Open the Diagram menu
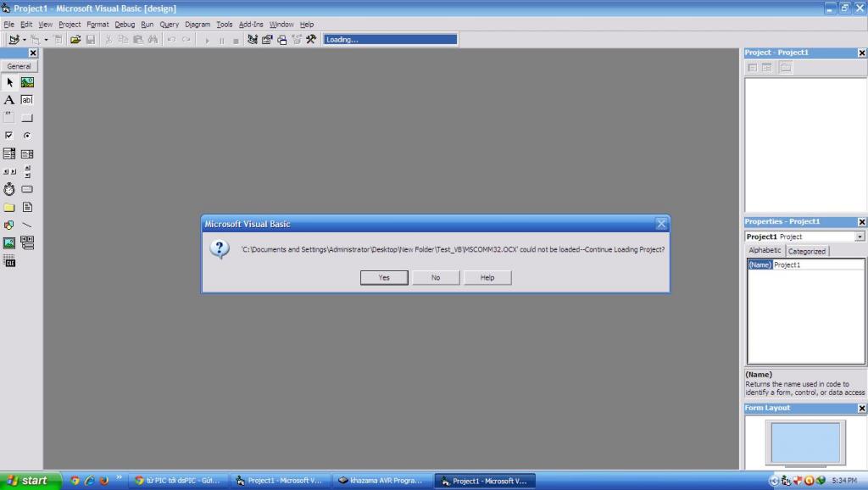 point(198,25)
